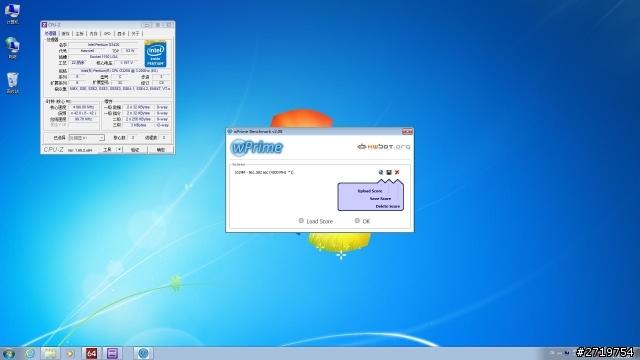
Task: Click the cores count field in CPU-Z
Action: [133, 138]
